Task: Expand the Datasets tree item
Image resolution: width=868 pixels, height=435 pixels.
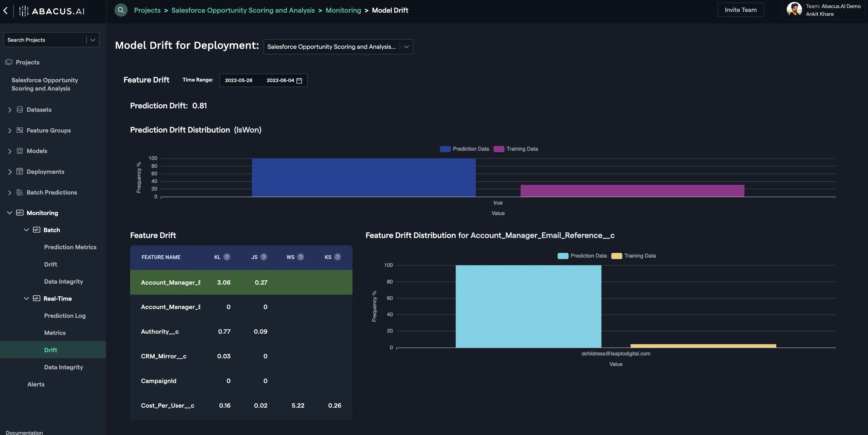Action: point(10,110)
